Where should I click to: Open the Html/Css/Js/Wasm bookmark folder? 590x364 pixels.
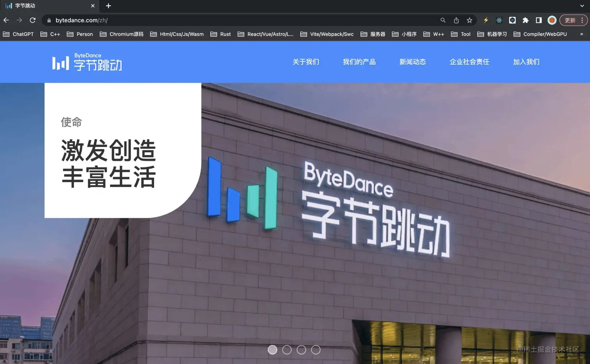(177, 34)
